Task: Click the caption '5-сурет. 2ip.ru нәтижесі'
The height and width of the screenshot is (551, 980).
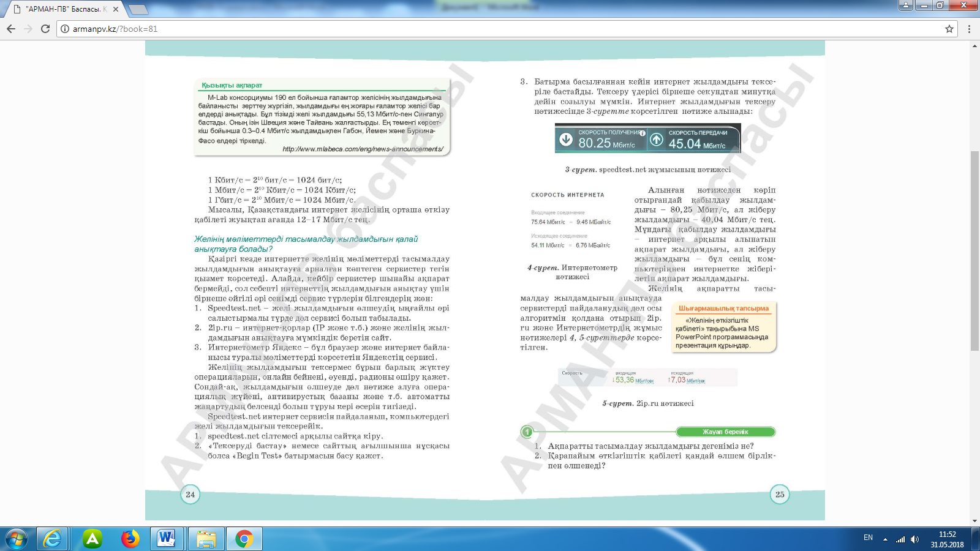Action: point(648,403)
